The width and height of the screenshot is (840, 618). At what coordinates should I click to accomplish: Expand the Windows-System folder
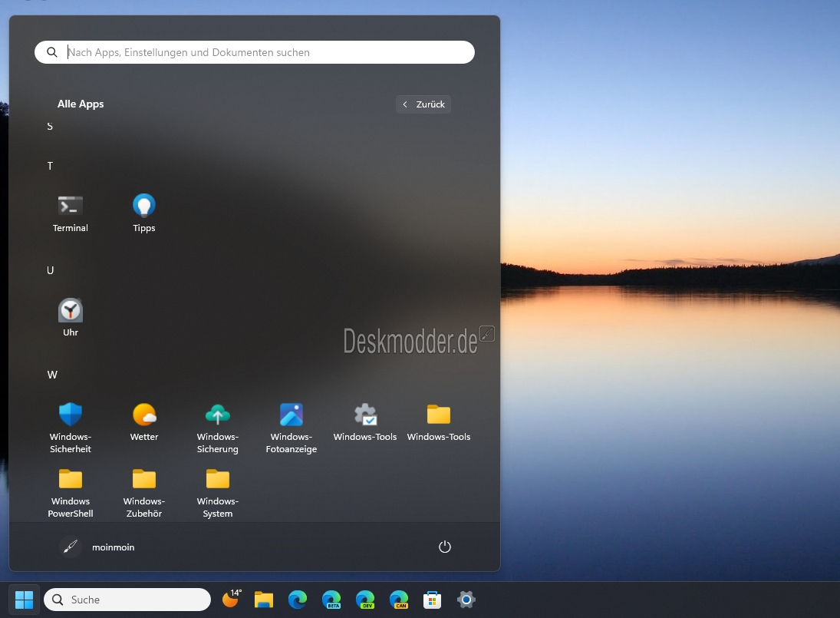click(218, 493)
